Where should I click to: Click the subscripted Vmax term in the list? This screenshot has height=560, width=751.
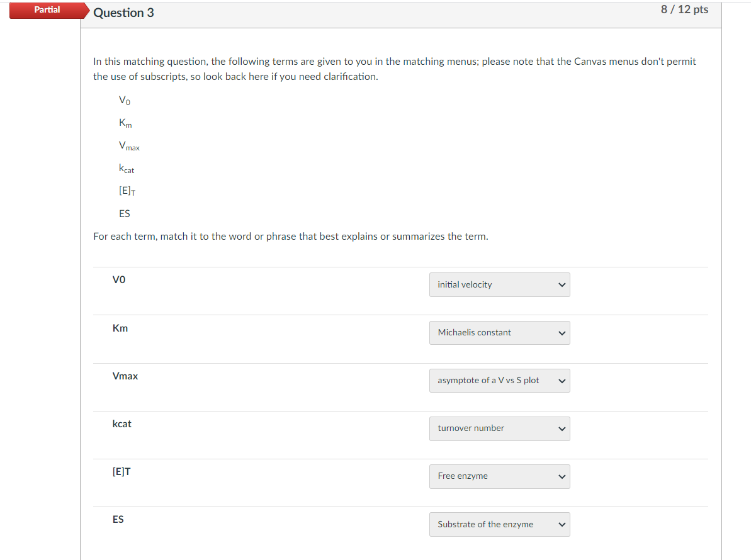click(x=129, y=146)
